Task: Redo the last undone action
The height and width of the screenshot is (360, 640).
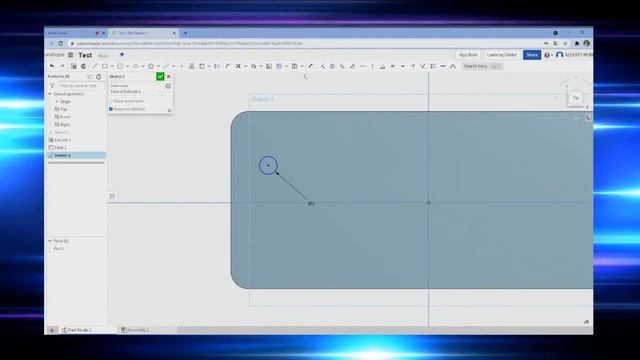Action: 62,66
